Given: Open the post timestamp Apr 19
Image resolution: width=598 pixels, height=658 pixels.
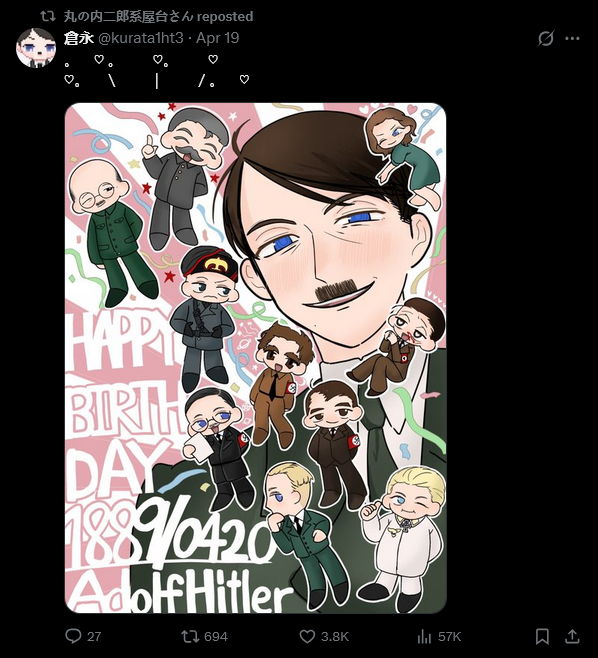Looking at the screenshot, I should tap(217, 38).
